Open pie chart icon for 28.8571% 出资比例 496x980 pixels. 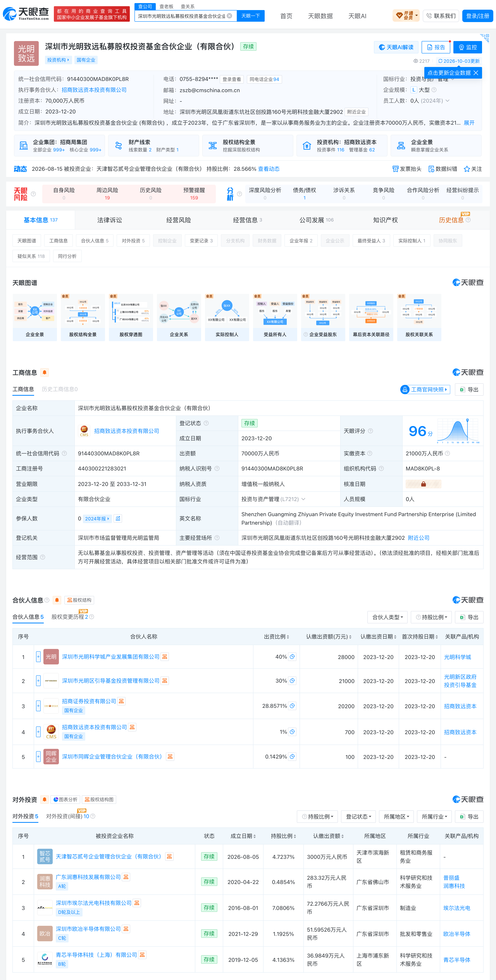292,706
